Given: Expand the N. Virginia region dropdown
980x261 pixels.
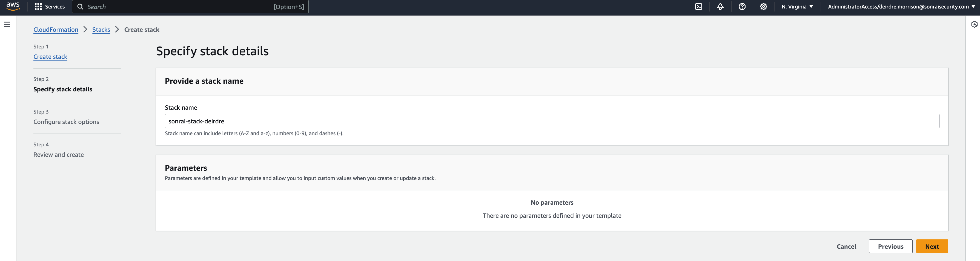Looking at the screenshot, I should (x=797, y=7).
